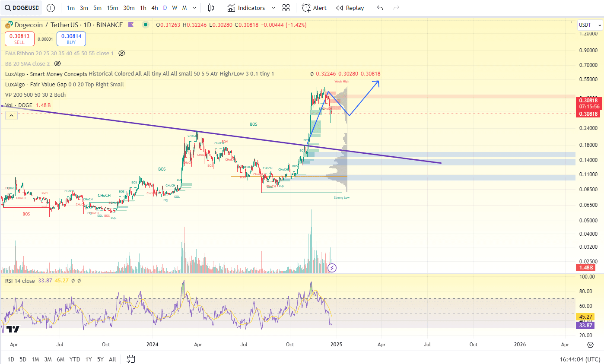
Task: Click the green market status dot
Action: (x=146, y=25)
